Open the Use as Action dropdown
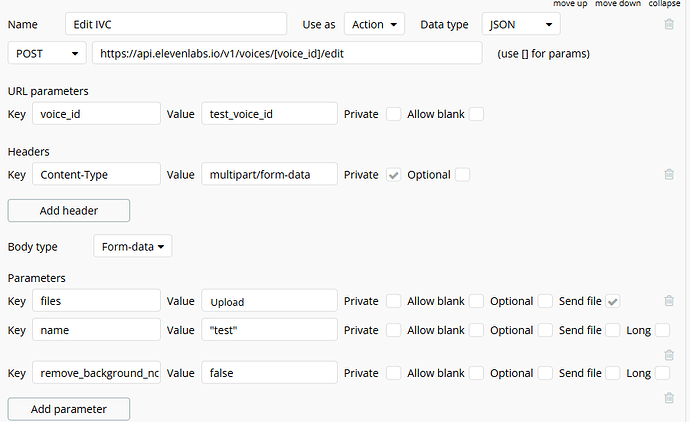Viewport: 690px width, 422px height. coord(374,23)
